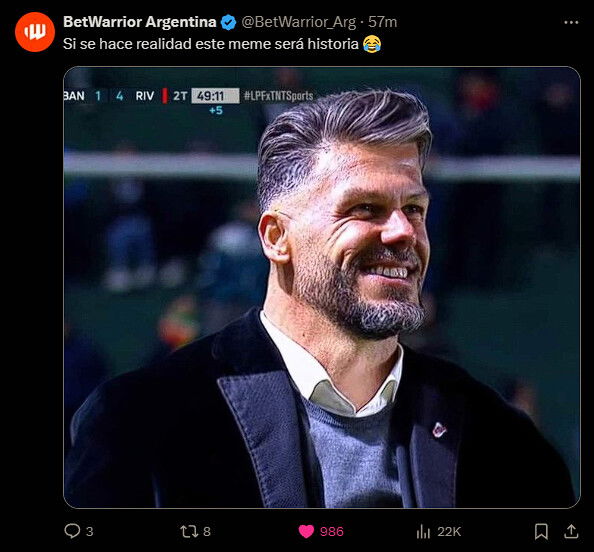This screenshot has height=552, width=594.
Task: Share tweet with upload arrow icon
Action: (x=571, y=532)
